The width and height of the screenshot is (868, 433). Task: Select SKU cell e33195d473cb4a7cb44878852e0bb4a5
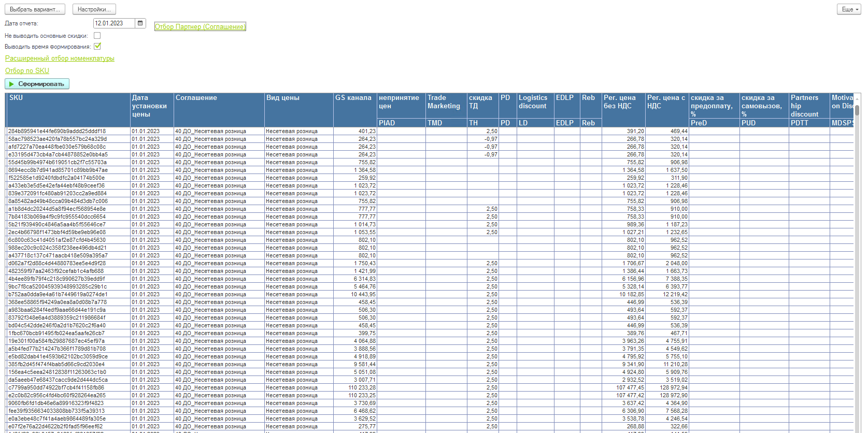click(x=68, y=154)
